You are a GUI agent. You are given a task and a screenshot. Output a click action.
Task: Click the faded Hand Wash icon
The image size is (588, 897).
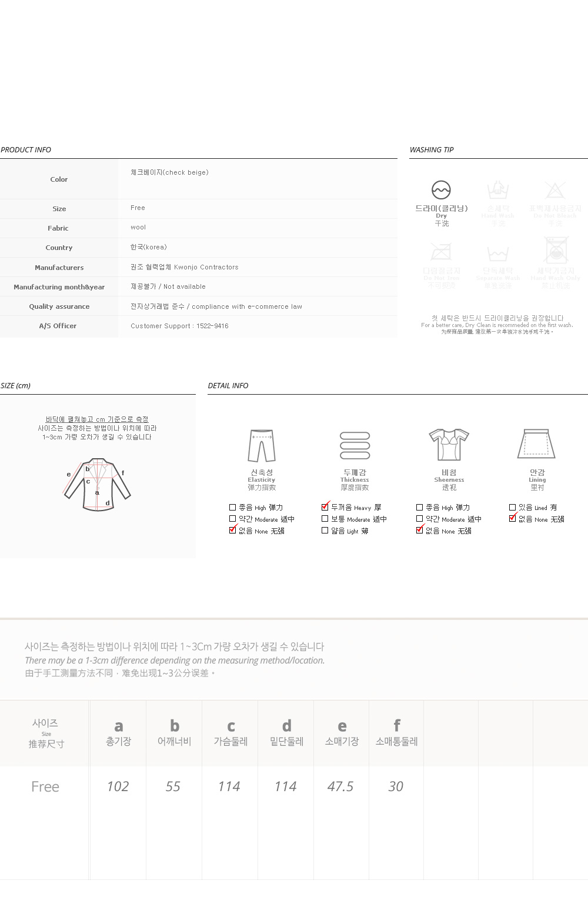[497, 191]
